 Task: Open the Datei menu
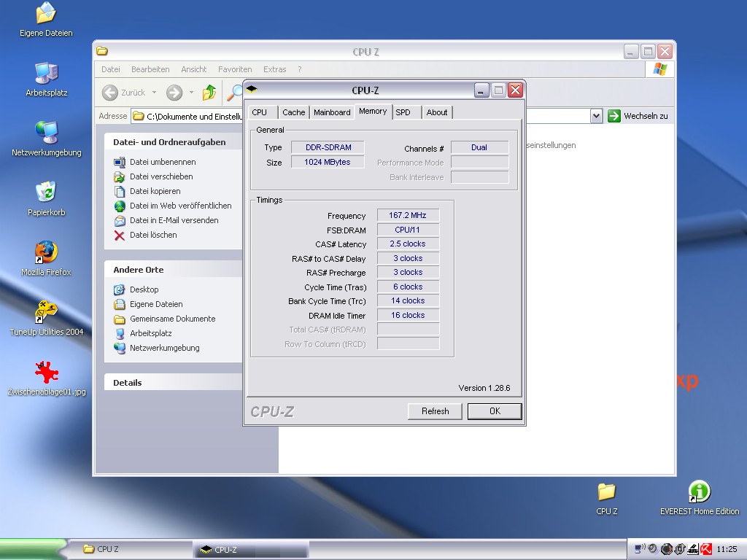pos(111,69)
